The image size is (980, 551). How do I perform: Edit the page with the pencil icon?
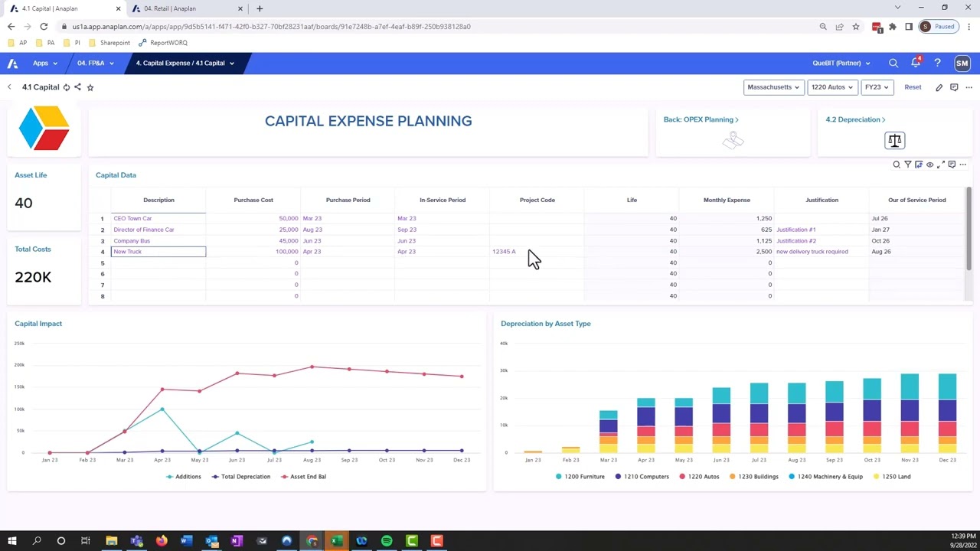939,87
